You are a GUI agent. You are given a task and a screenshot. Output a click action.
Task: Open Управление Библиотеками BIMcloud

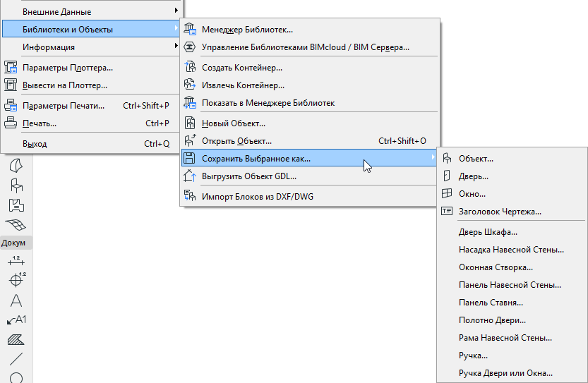(x=309, y=47)
